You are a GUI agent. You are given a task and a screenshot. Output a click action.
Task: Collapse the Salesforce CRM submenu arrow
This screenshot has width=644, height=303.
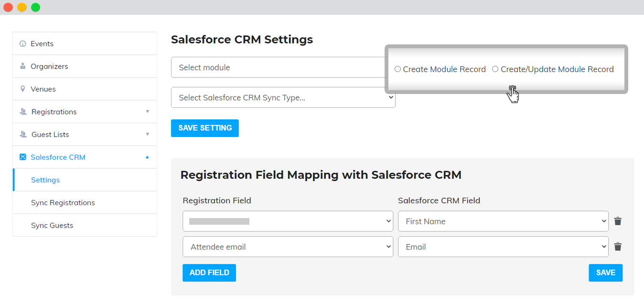[148, 157]
